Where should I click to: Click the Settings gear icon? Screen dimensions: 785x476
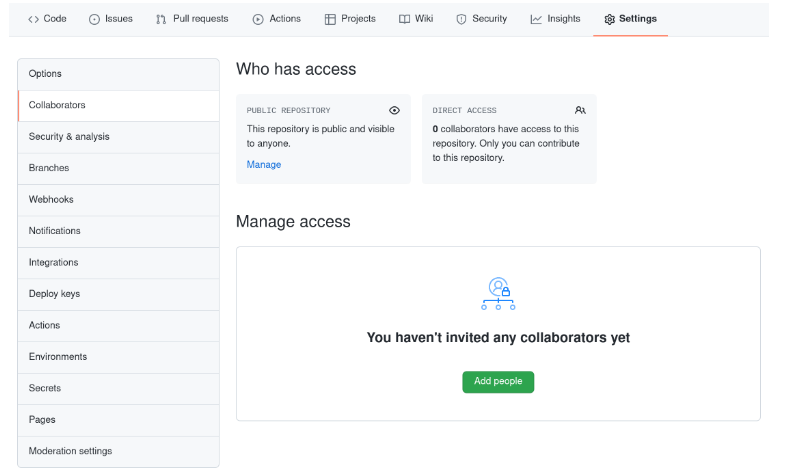[609, 19]
